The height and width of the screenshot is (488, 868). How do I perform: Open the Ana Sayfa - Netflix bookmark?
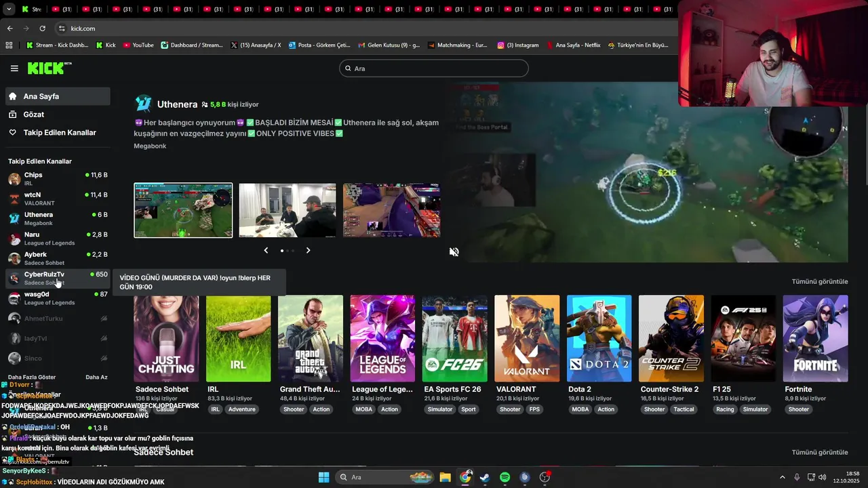point(574,45)
